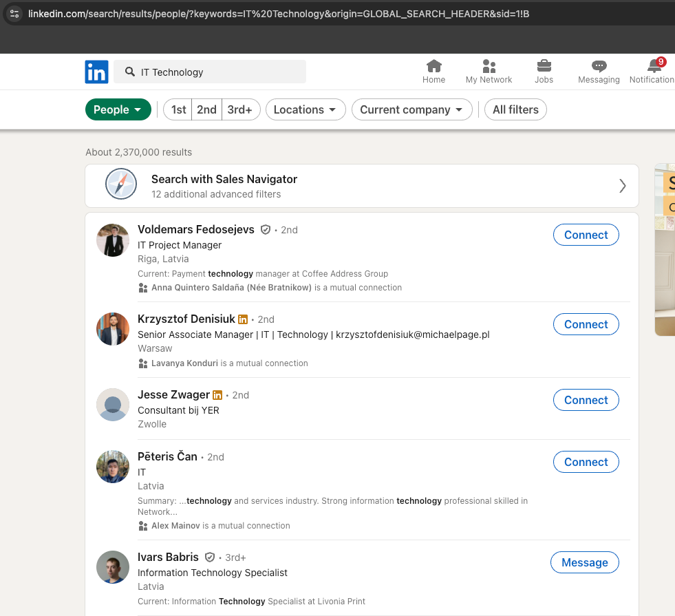Toggle the 1st connections filter
The height and width of the screenshot is (616, 675).
tap(178, 109)
